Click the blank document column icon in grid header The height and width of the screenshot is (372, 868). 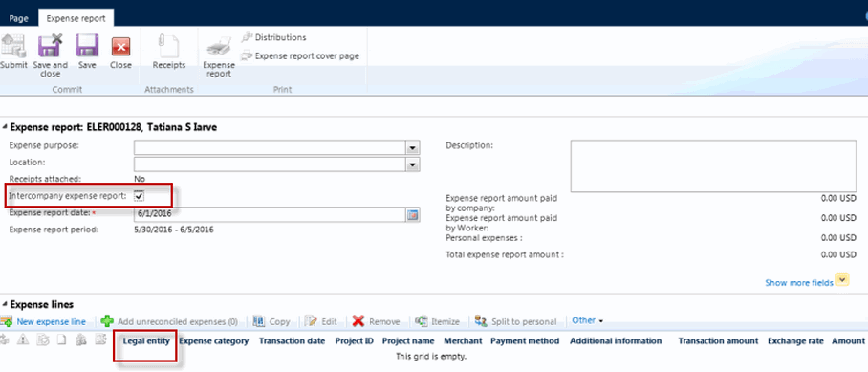click(61, 340)
